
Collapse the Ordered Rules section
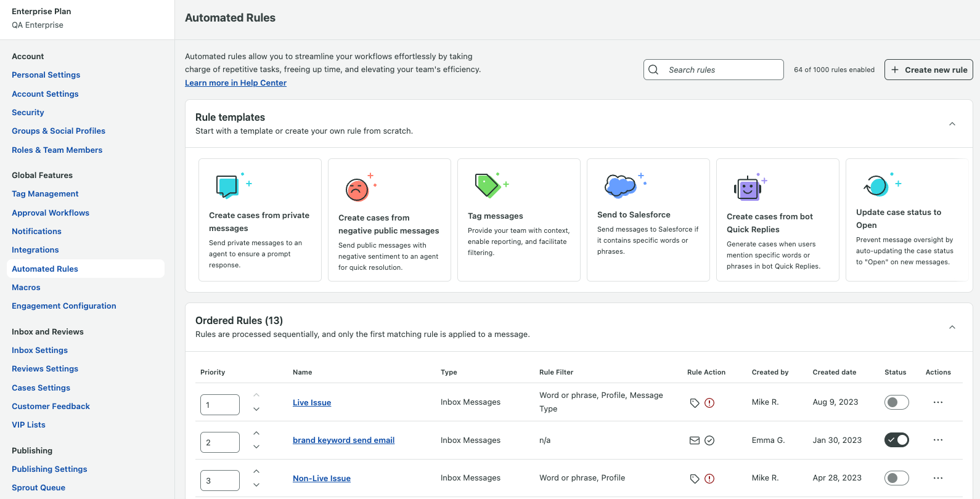point(952,327)
